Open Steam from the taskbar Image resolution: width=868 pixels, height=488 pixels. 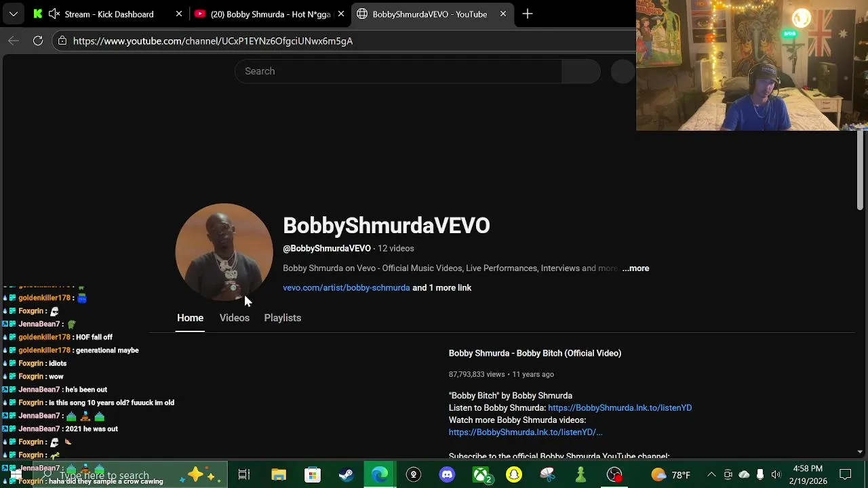(346, 474)
